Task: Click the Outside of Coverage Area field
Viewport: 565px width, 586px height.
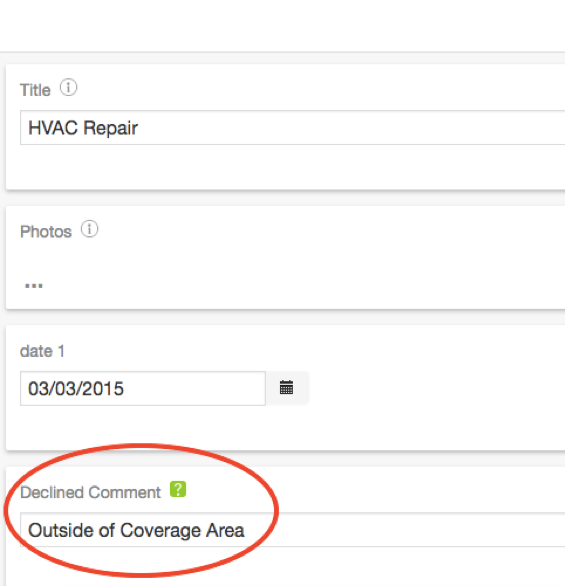Action: pos(293,530)
